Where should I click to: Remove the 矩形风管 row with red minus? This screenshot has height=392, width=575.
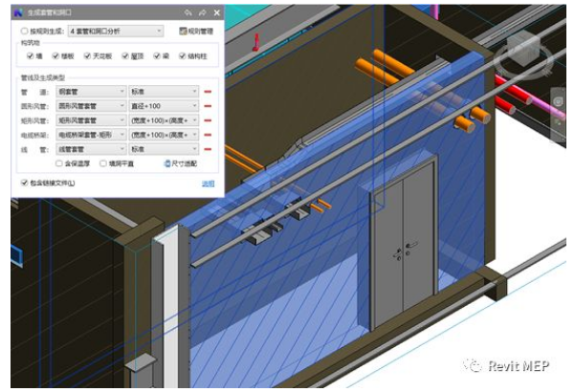[208, 120]
